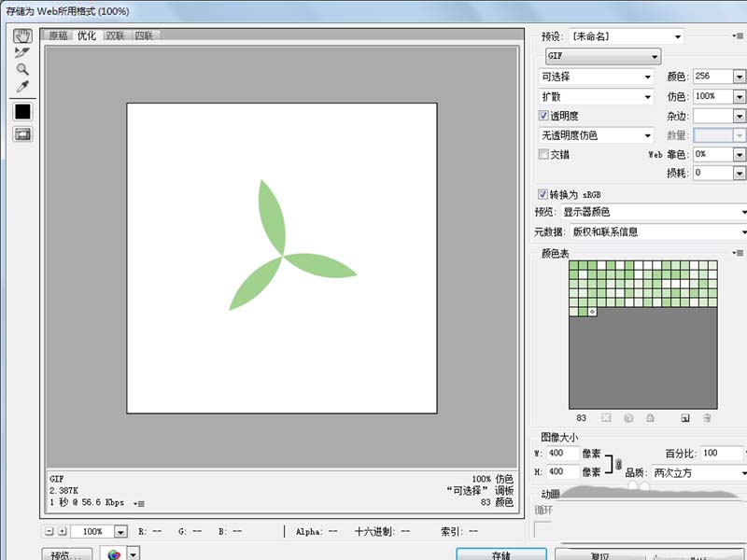The height and width of the screenshot is (560, 747).
Task: Select the Zoom magnifier tool
Action: pos(22,70)
